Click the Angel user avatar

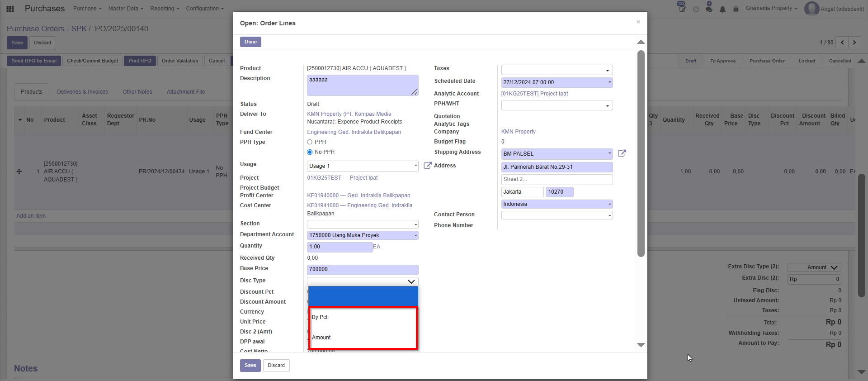pyautogui.click(x=811, y=9)
